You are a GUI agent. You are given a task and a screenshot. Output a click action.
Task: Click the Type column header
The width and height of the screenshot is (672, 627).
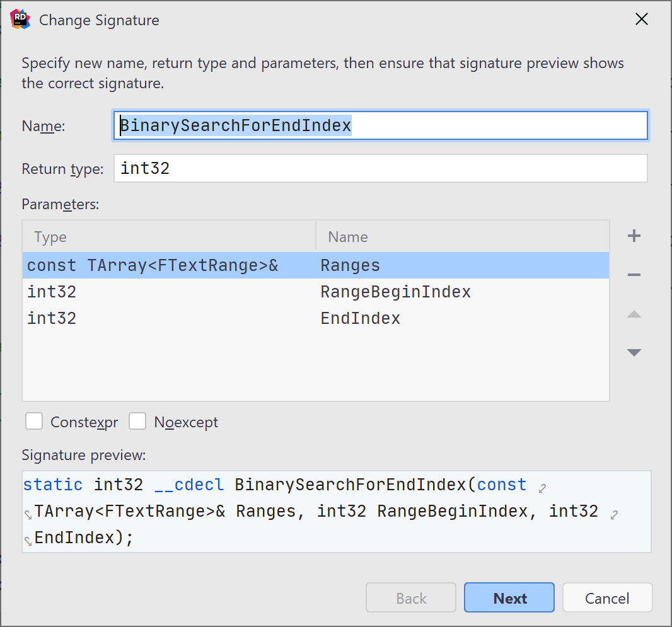click(x=50, y=236)
